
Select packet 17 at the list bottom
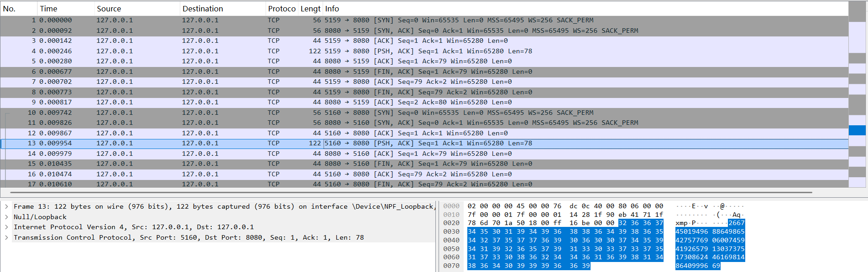click(274, 184)
